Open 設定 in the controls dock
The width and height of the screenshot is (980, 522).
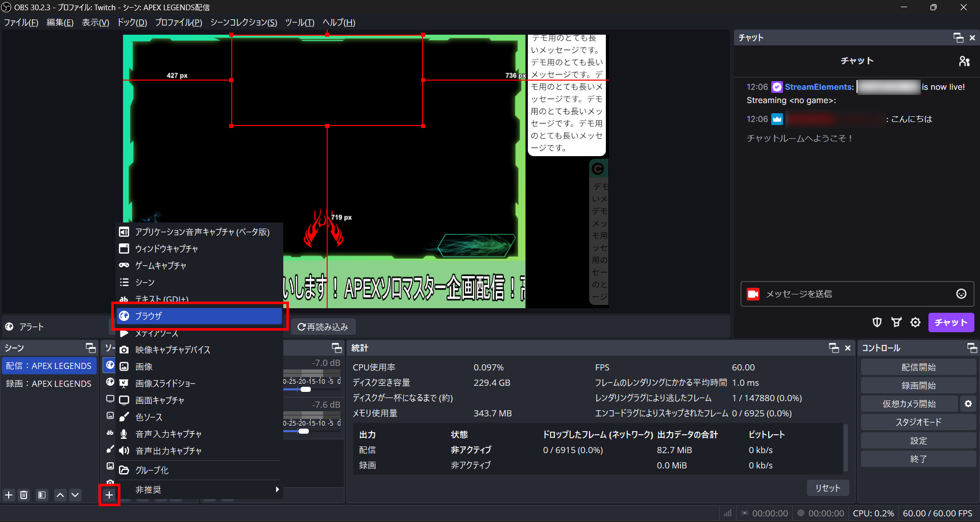click(x=918, y=441)
